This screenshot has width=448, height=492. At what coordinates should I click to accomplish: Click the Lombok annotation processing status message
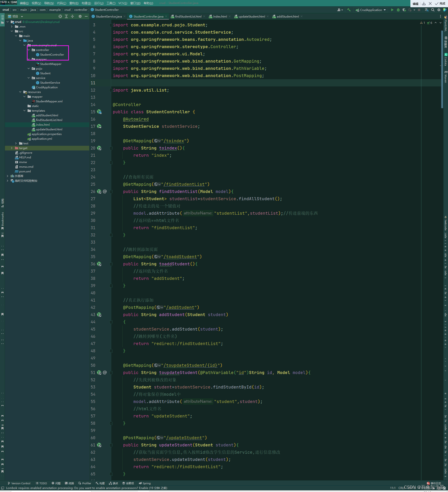click(x=87, y=488)
